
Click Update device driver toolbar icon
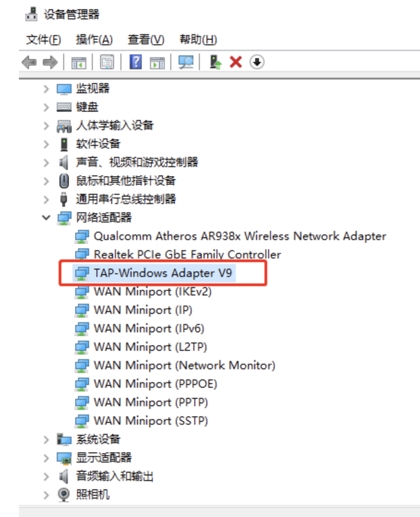click(216, 62)
